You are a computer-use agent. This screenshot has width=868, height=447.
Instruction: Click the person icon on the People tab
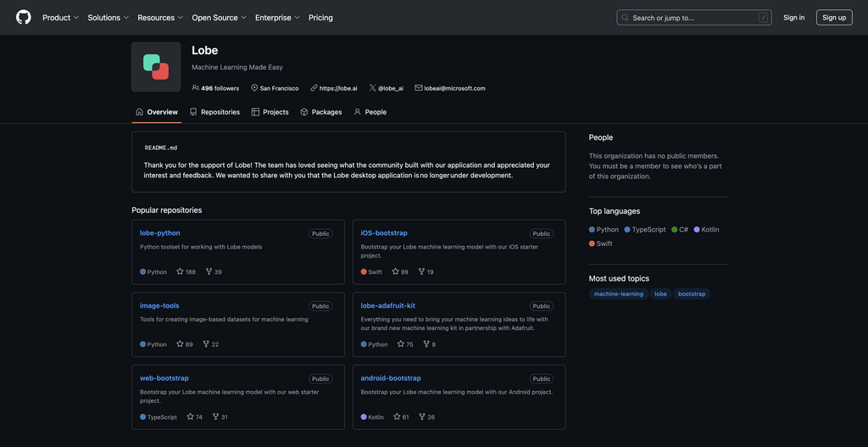(357, 112)
